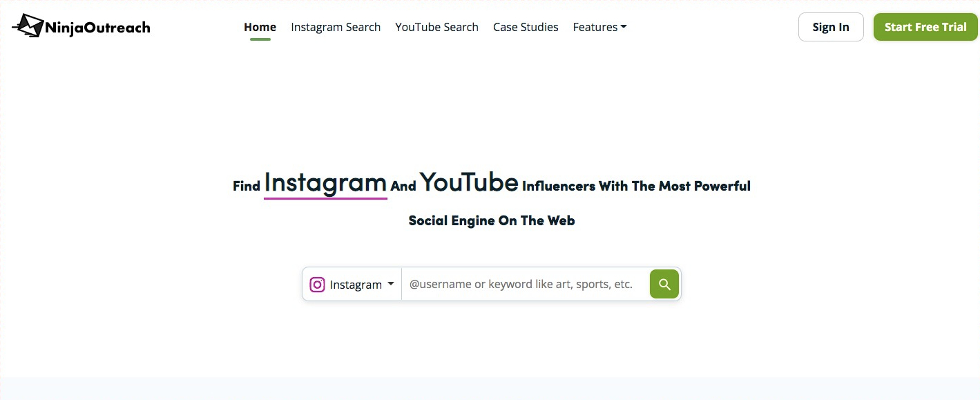The width and height of the screenshot is (980, 400).
Task: Click Start Free Trial button
Action: [925, 27]
